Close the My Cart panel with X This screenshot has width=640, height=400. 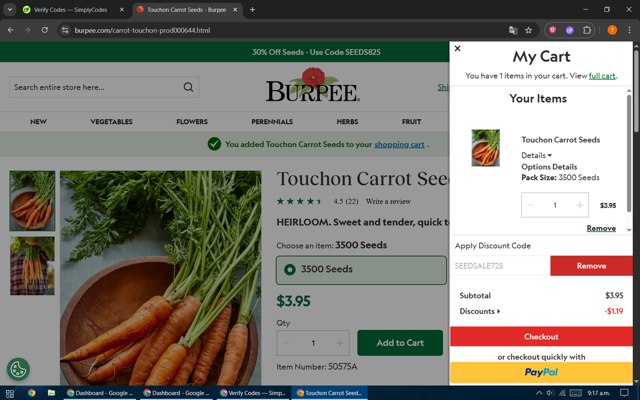[x=458, y=48]
